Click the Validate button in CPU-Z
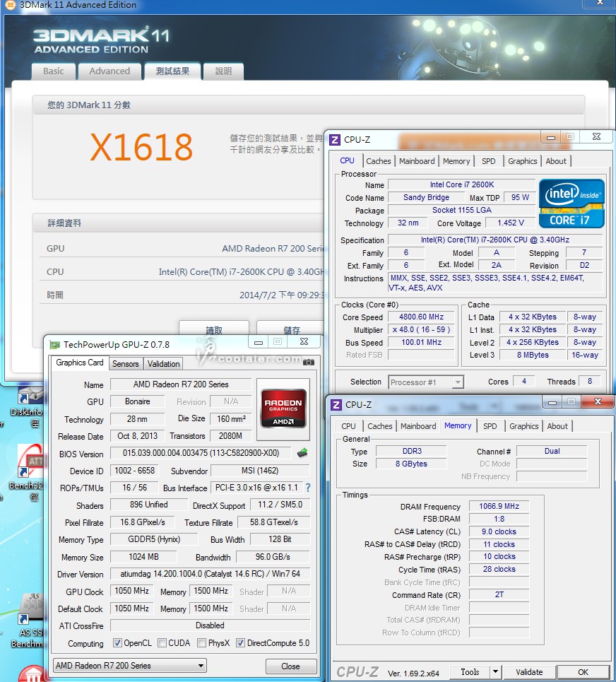The height and width of the screenshot is (682, 616). tap(529, 672)
